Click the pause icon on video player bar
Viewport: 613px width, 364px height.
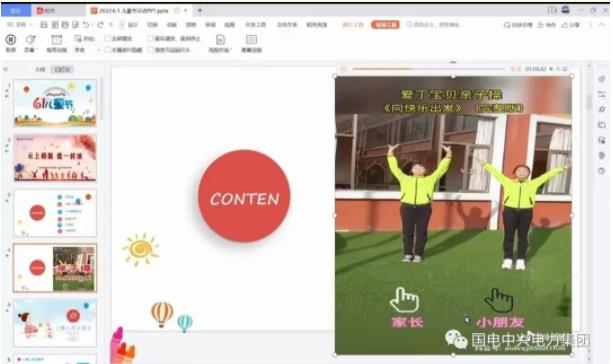pos(343,69)
